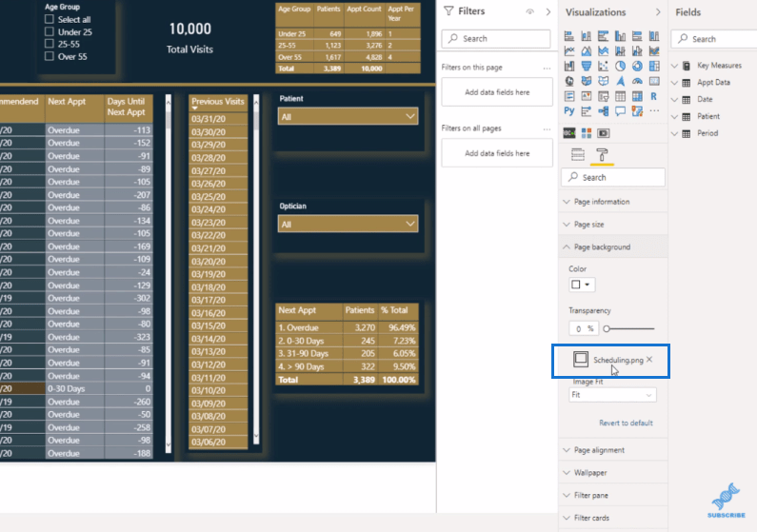The height and width of the screenshot is (532, 757).
Task: Insert a Q&A visual
Action: (x=621, y=111)
